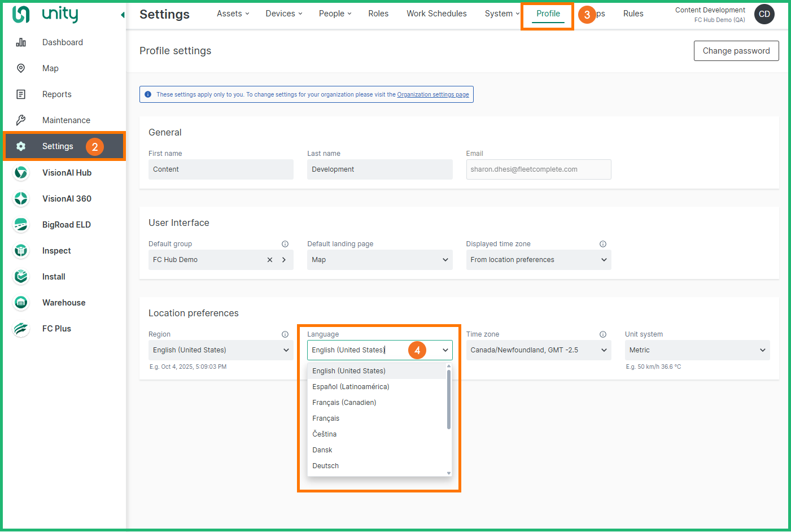The width and height of the screenshot is (791, 532).
Task: Clear the FC Hub Demo default group
Action: (270, 260)
